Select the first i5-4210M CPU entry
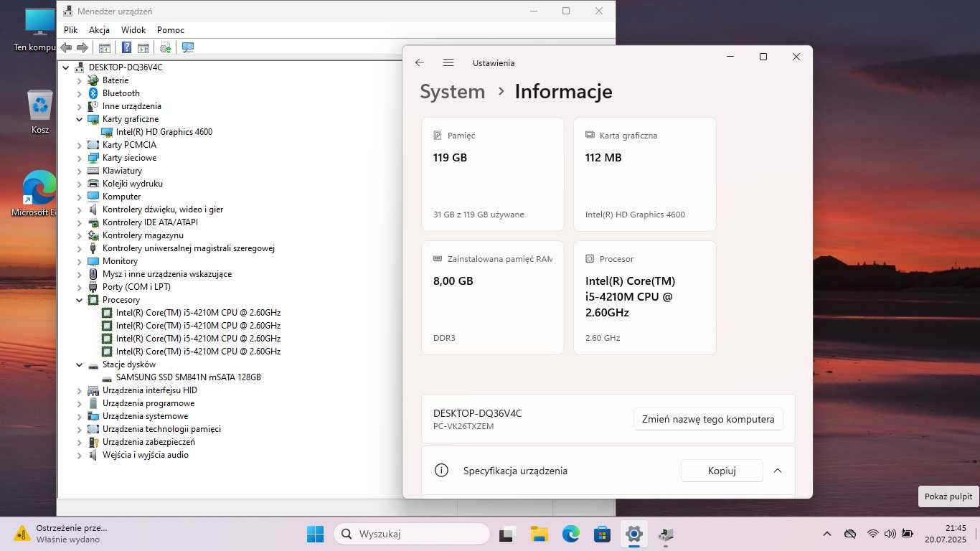The height and width of the screenshot is (551, 980). coord(198,313)
